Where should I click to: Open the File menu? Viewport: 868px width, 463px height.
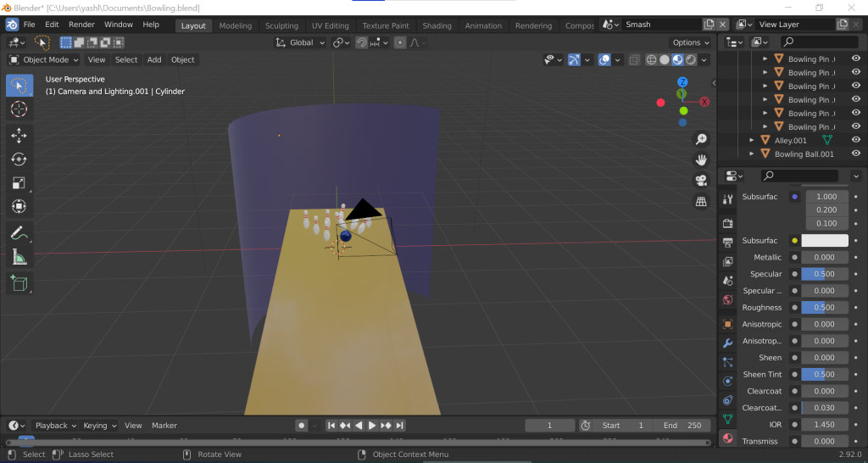click(30, 25)
